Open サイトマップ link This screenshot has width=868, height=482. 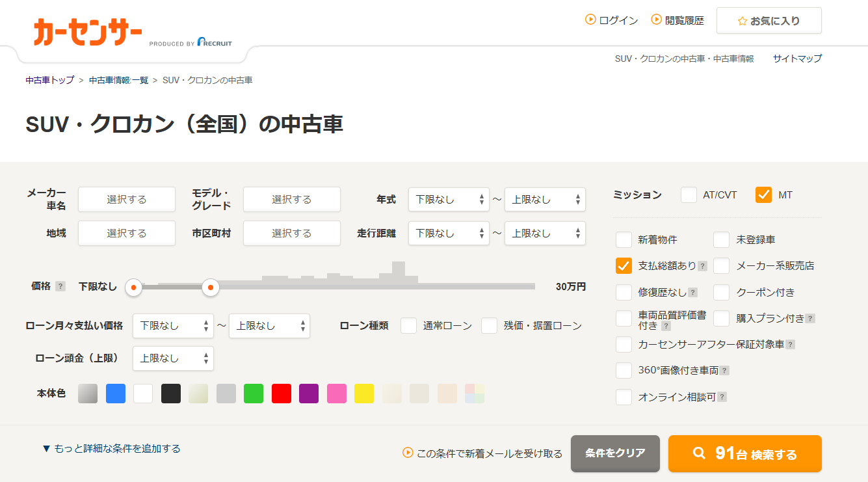coord(797,59)
